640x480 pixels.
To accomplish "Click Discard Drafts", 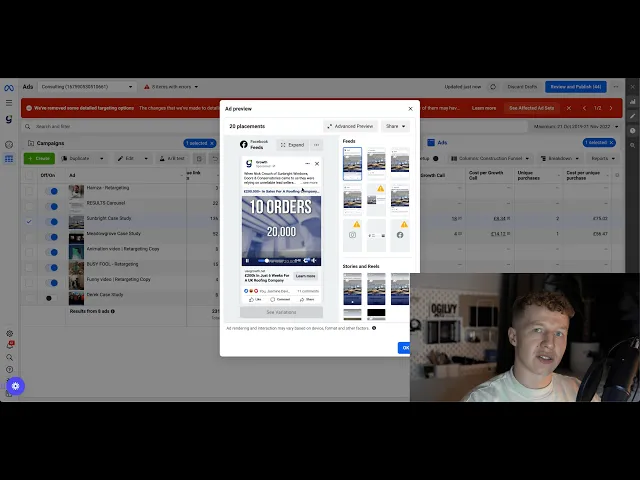I will coord(522,87).
